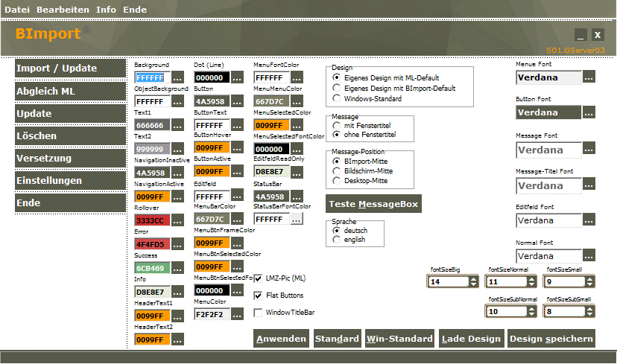Open picker for ButtonActive color
617x364 pixels.
pyautogui.click(x=237, y=171)
